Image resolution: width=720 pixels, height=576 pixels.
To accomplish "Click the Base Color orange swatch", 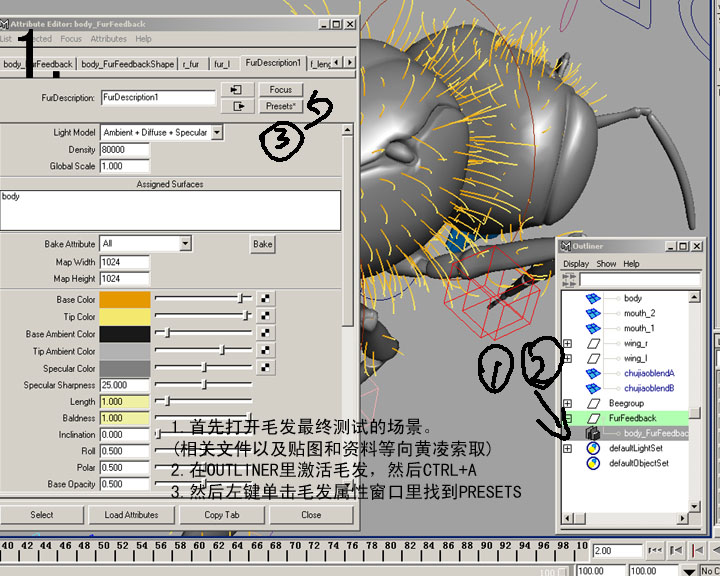I will [x=125, y=299].
